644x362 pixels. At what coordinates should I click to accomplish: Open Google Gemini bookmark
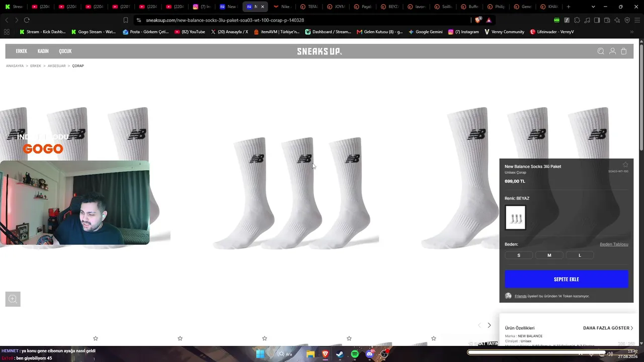[426, 32]
